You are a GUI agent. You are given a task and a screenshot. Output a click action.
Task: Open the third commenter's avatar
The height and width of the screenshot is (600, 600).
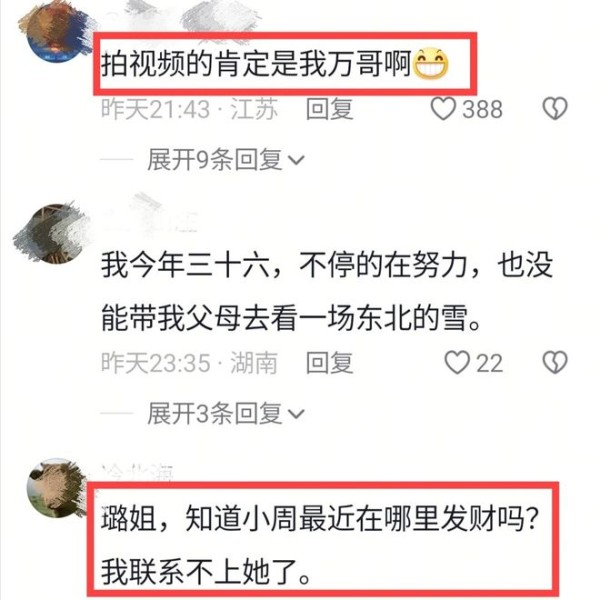57,488
